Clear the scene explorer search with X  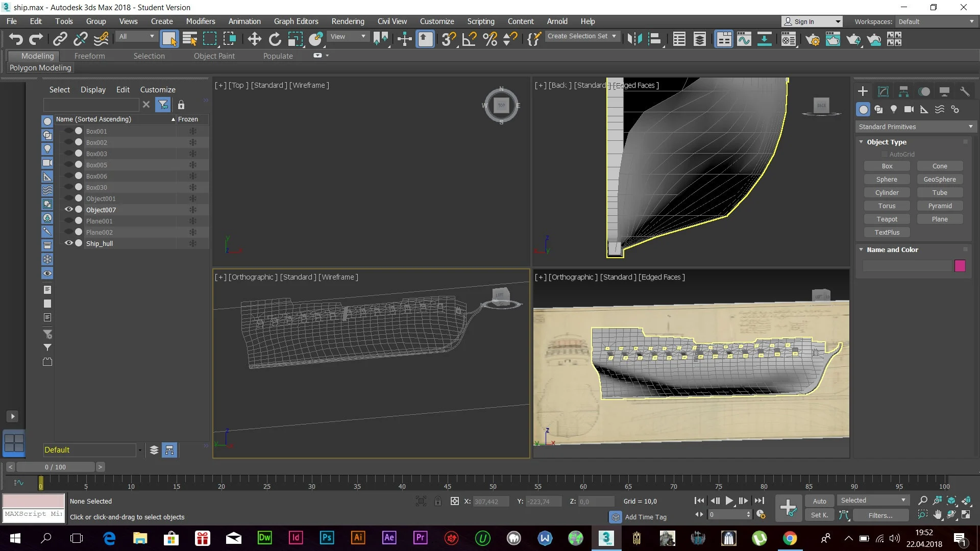[146, 105]
